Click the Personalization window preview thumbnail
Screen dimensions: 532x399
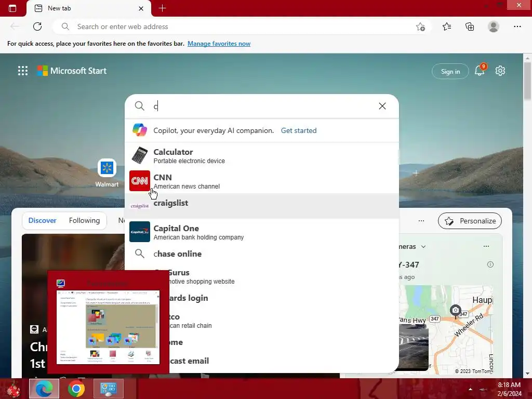[x=108, y=327]
